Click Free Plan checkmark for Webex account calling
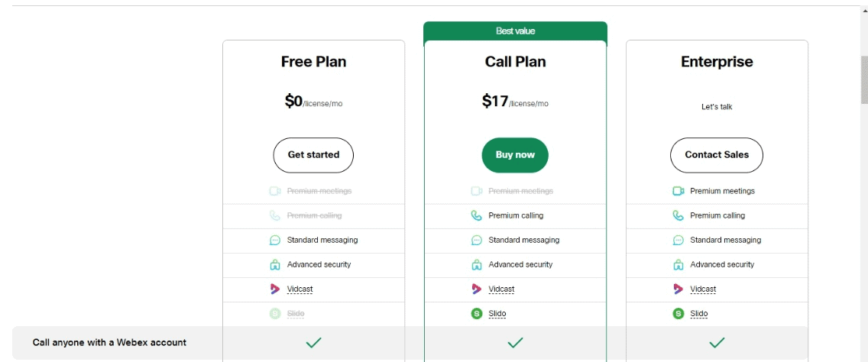This screenshot has width=868, height=362. click(x=313, y=343)
